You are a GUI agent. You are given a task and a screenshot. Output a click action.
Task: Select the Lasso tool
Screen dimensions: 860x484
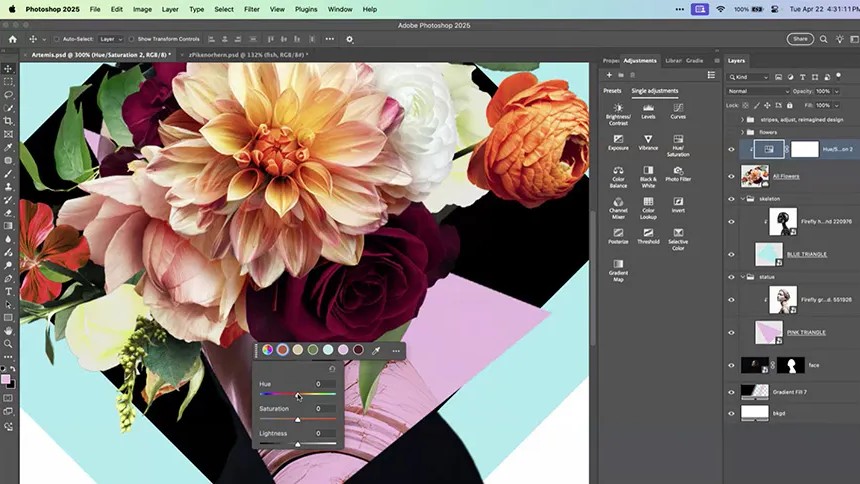(x=8, y=95)
